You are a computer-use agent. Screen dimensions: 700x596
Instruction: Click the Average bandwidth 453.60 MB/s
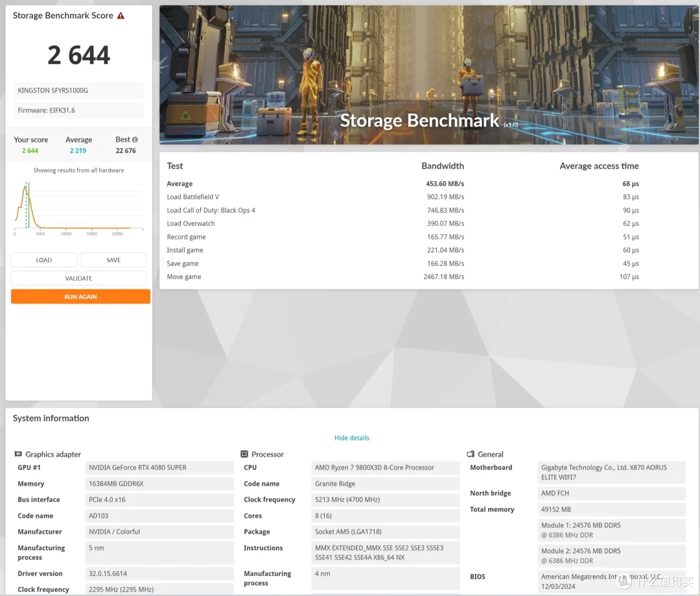tap(445, 184)
